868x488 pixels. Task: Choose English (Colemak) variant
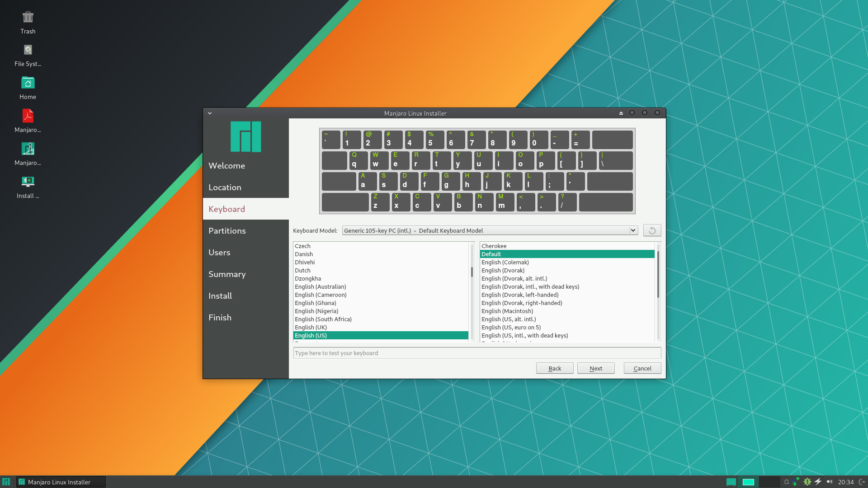[567, 262]
